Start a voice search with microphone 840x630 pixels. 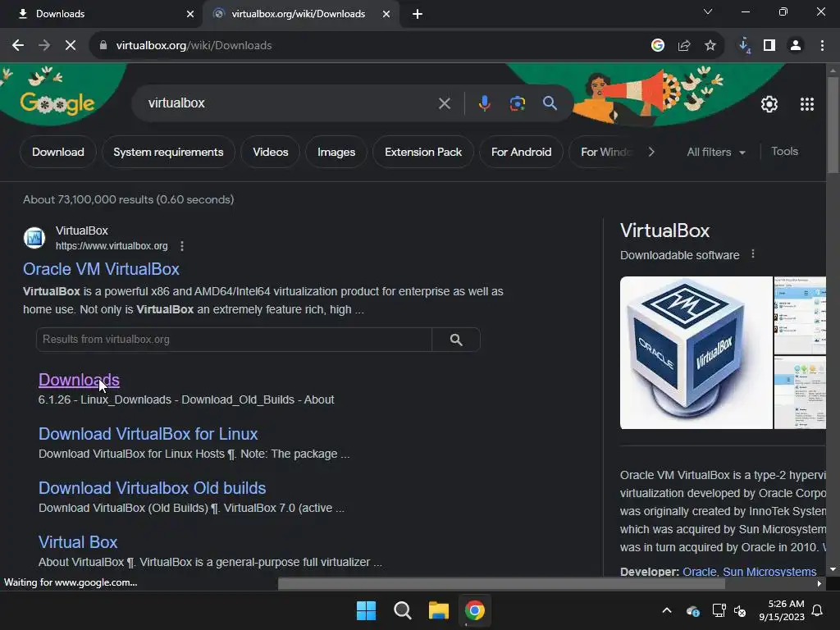click(484, 103)
